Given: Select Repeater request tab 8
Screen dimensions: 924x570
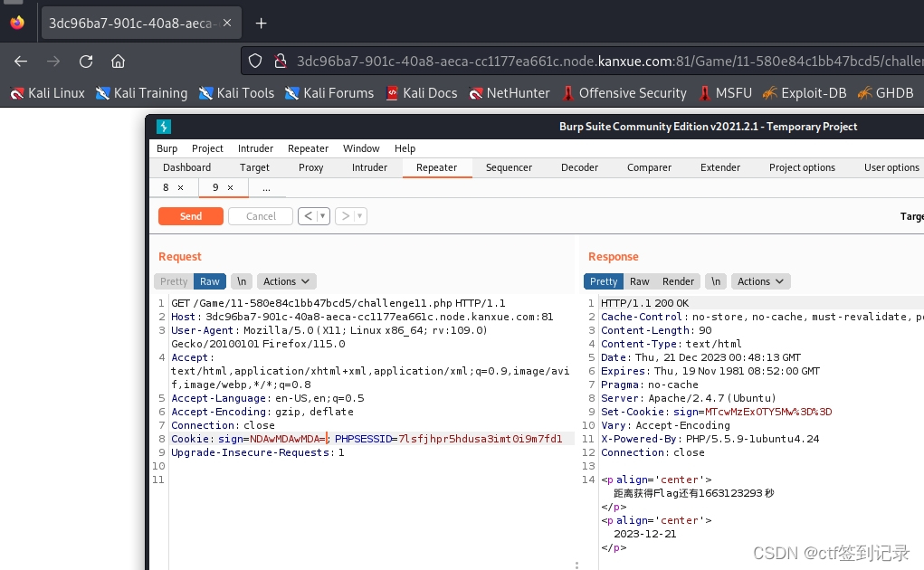Looking at the screenshot, I should (166, 187).
